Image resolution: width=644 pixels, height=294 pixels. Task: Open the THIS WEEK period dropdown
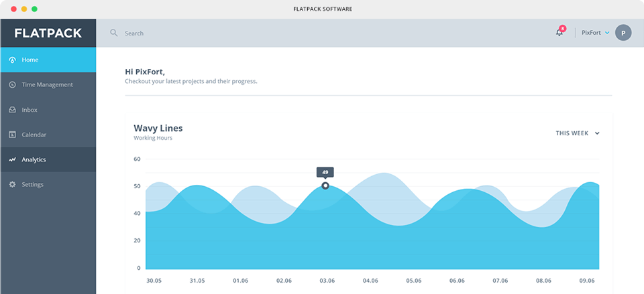click(x=572, y=133)
